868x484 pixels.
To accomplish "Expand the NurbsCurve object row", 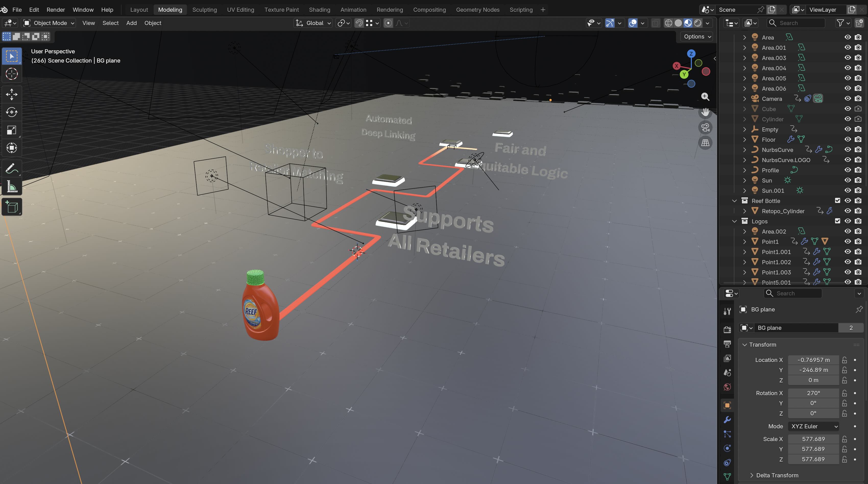I will click(745, 150).
